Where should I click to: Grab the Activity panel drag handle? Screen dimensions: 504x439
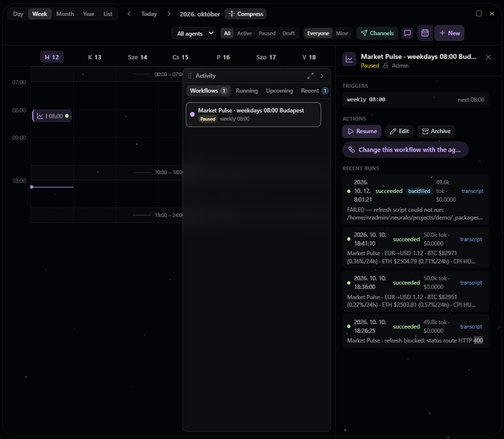[190, 76]
